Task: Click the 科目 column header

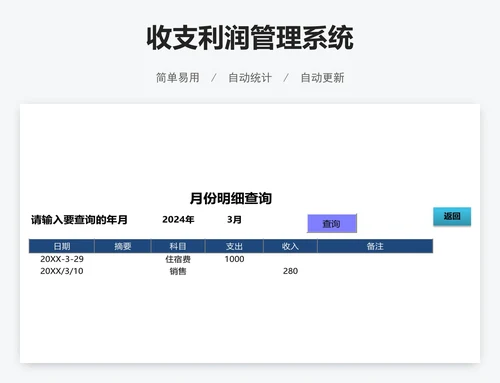Action: pyautogui.click(x=178, y=246)
